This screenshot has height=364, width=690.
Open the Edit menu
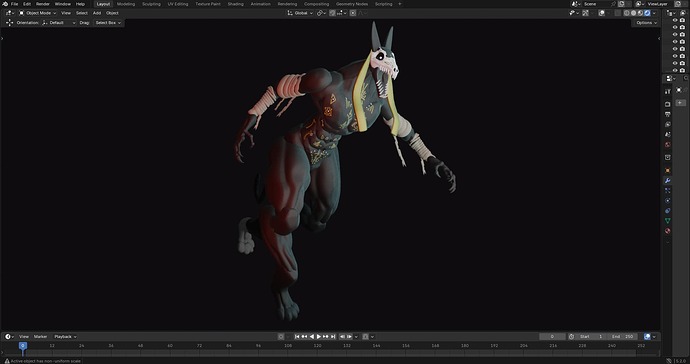27,4
